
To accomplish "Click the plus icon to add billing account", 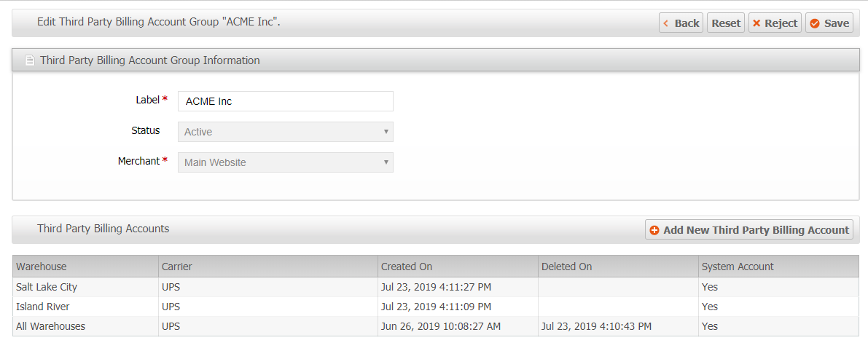I will click(x=654, y=230).
